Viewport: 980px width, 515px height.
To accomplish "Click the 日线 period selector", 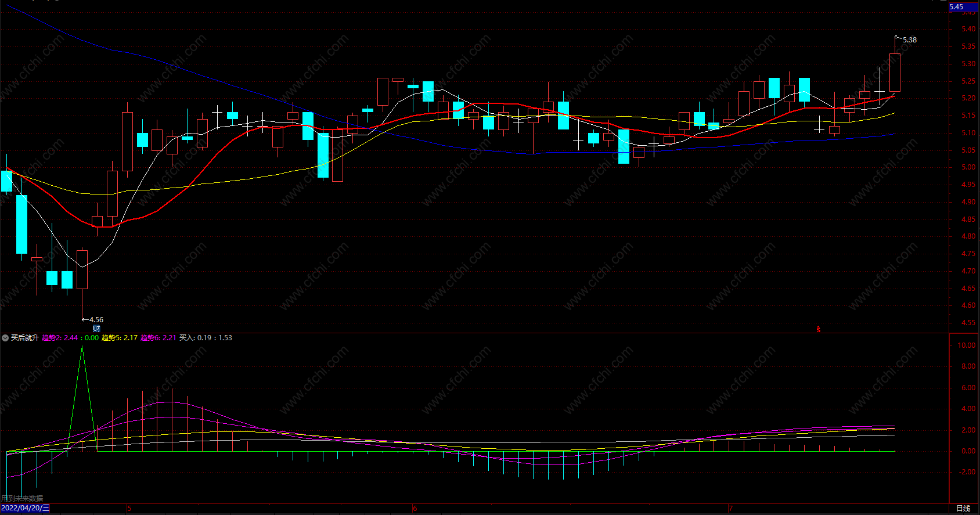I will (x=963, y=509).
